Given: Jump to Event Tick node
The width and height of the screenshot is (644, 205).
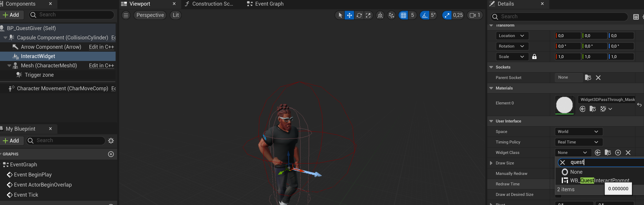Looking at the screenshot, I should pyautogui.click(x=26, y=195).
